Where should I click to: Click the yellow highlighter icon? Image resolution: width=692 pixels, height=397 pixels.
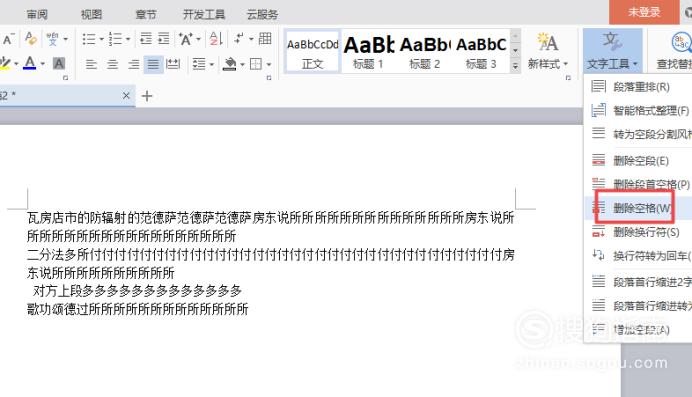(5, 64)
